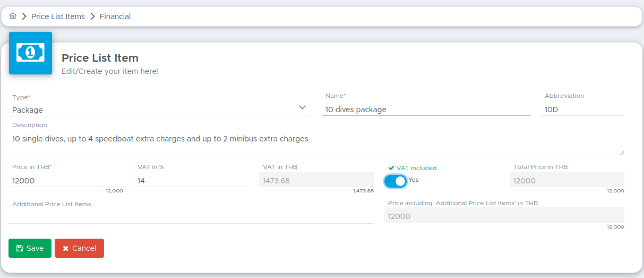Click the 'Description' field label

(30, 125)
